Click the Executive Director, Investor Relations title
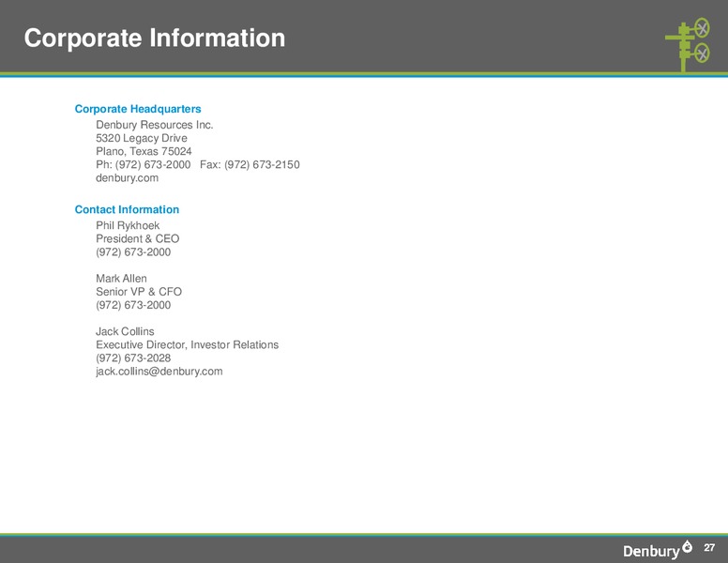The image size is (728, 563). 187,344
